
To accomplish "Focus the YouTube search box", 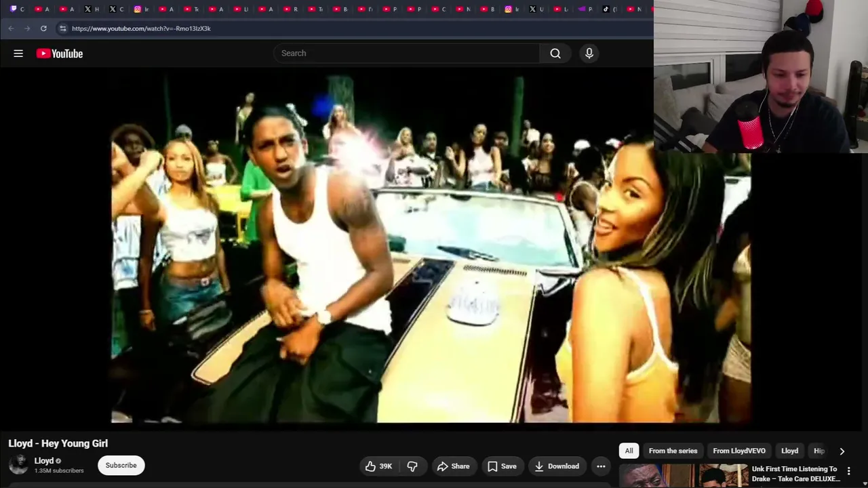I will click(407, 54).
